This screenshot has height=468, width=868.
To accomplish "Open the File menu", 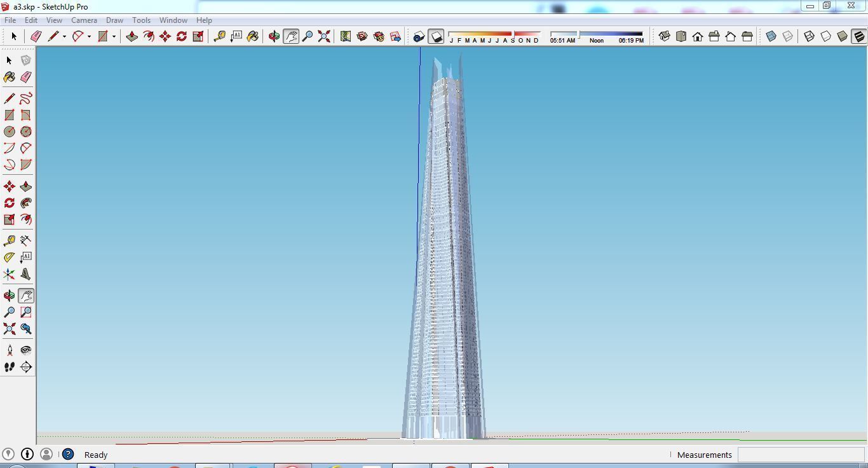I will [x=10, y=20].
